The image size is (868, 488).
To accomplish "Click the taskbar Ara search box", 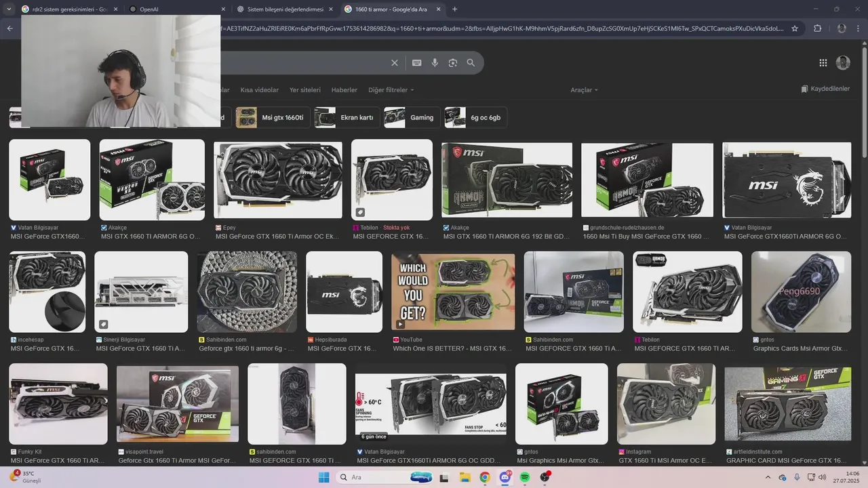I will (384, 477).
